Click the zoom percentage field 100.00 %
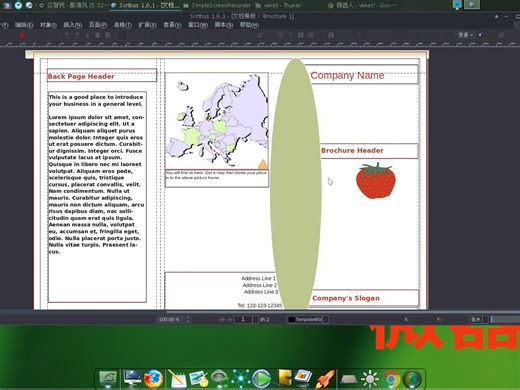The height and width of the screenshot is (390, 520). click(170, 319)
